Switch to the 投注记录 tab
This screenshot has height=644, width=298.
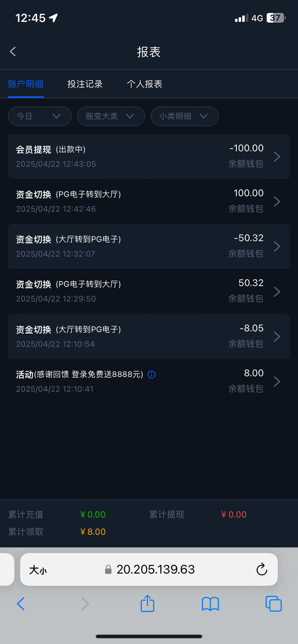(x=85, y=84)
